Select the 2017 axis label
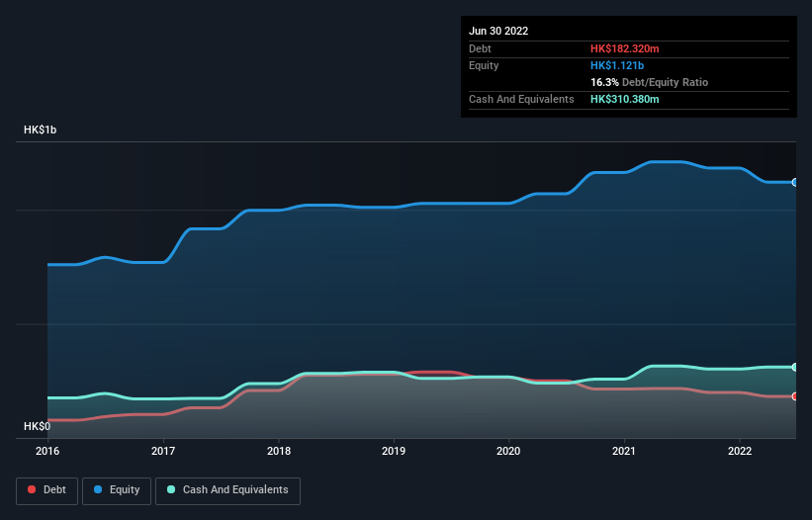The height and width of the screenshot is (520, 812). pyautogui.click(x=163, y=451)
